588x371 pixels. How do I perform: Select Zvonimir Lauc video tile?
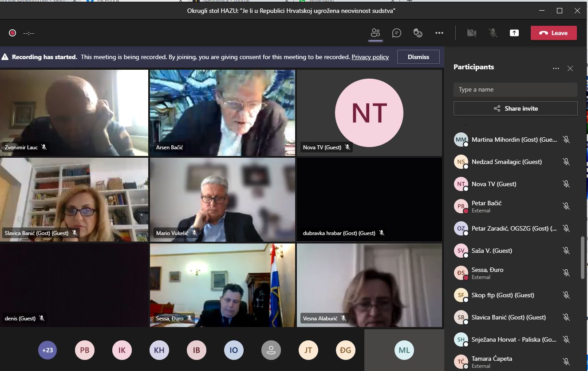tap(74, 113)
